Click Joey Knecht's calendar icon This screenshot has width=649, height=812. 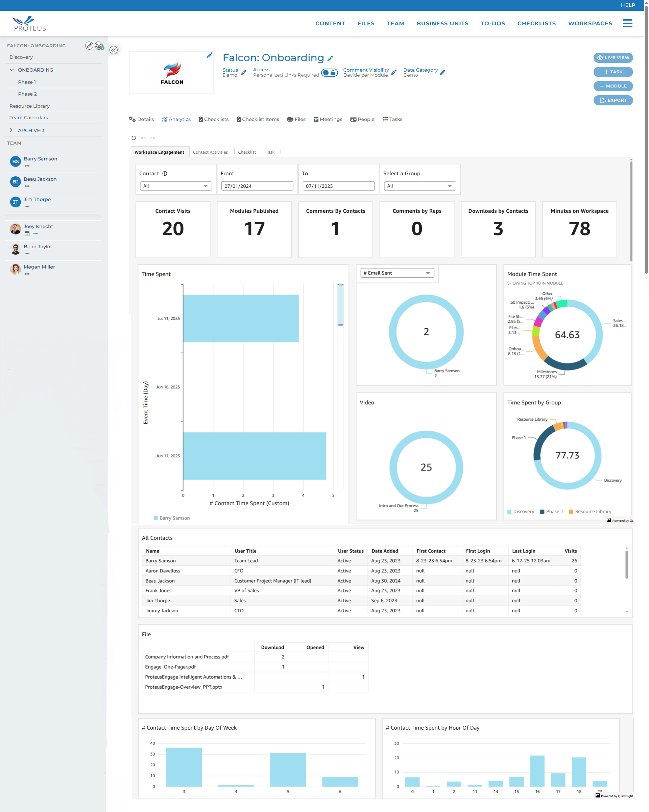coord(27,233)
